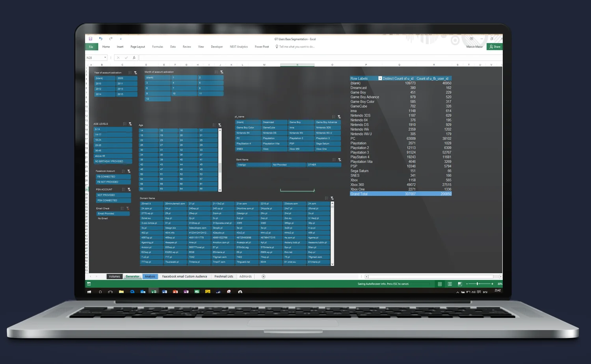
Task: Clear filter on Domain Name slicer
Action: pos(332,198)
